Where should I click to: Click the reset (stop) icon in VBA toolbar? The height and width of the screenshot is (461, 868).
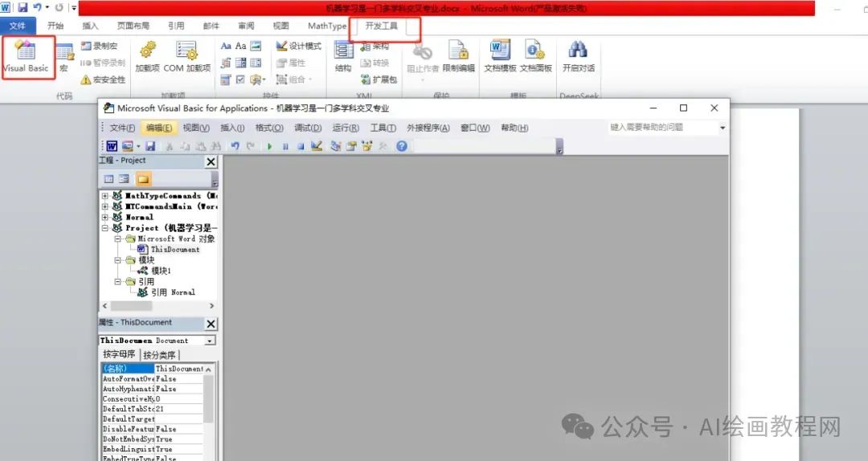coord(301,147)
